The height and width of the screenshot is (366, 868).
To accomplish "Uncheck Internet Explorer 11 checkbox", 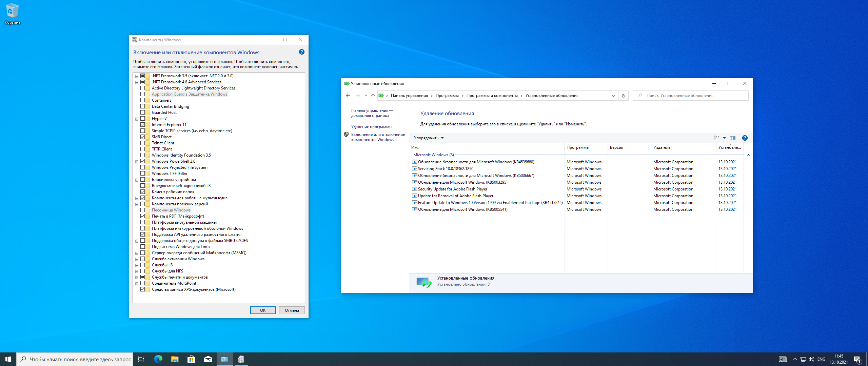I will coord(143,125).
